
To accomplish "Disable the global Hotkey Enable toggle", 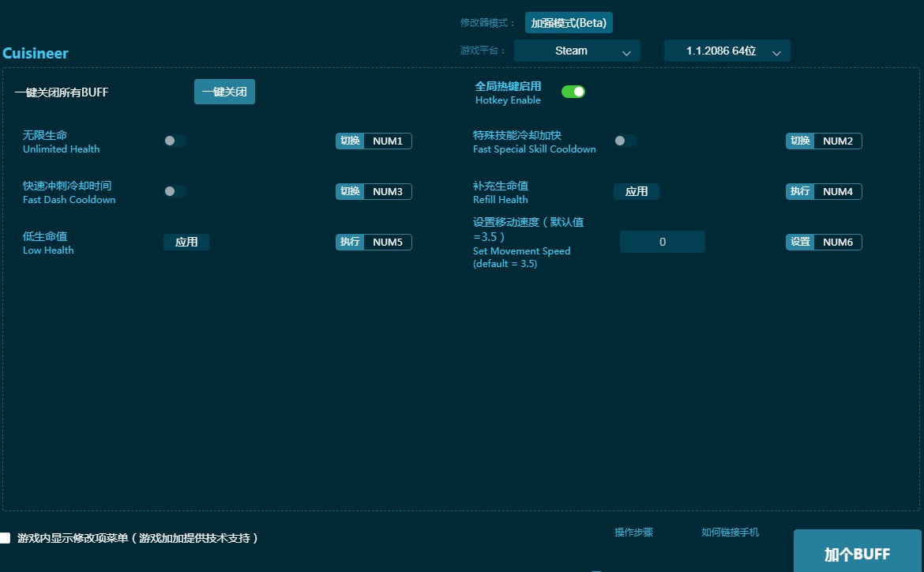I will tap(573, 92).
